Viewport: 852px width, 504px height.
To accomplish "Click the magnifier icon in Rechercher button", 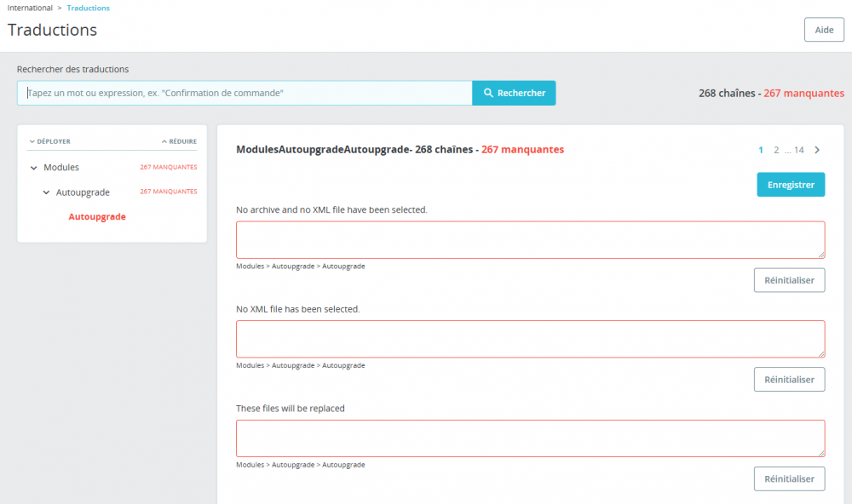I will pyautogui.click(x=488, y=93).
